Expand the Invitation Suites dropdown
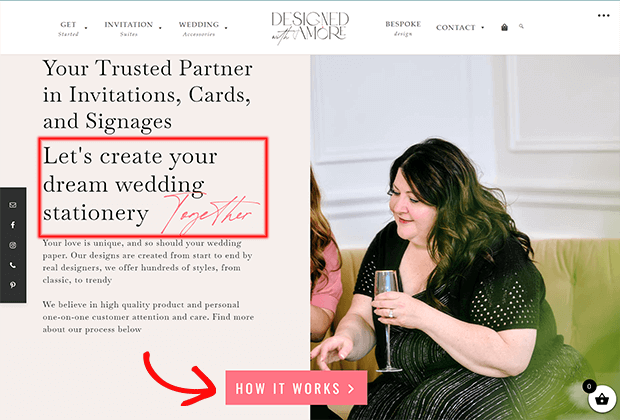Image resolution: width=620 pixels, height=420 pixels. tap(160, 28)
